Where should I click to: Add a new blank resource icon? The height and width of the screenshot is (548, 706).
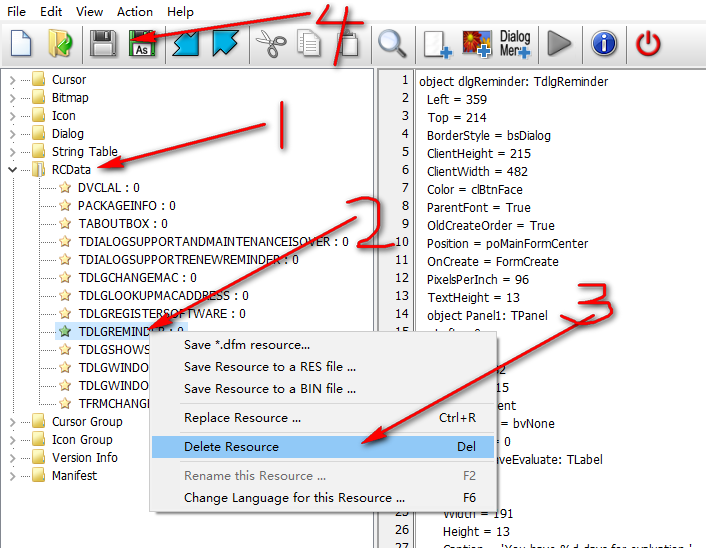[437, 44]
